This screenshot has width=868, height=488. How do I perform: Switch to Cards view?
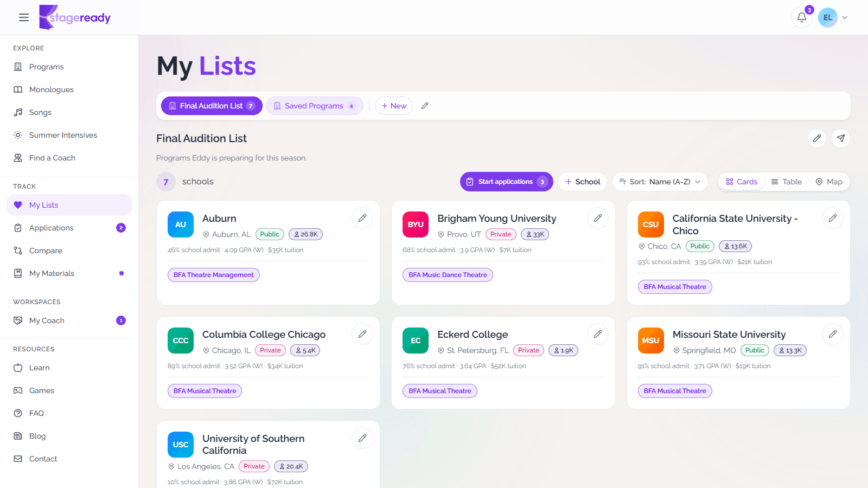742,182
